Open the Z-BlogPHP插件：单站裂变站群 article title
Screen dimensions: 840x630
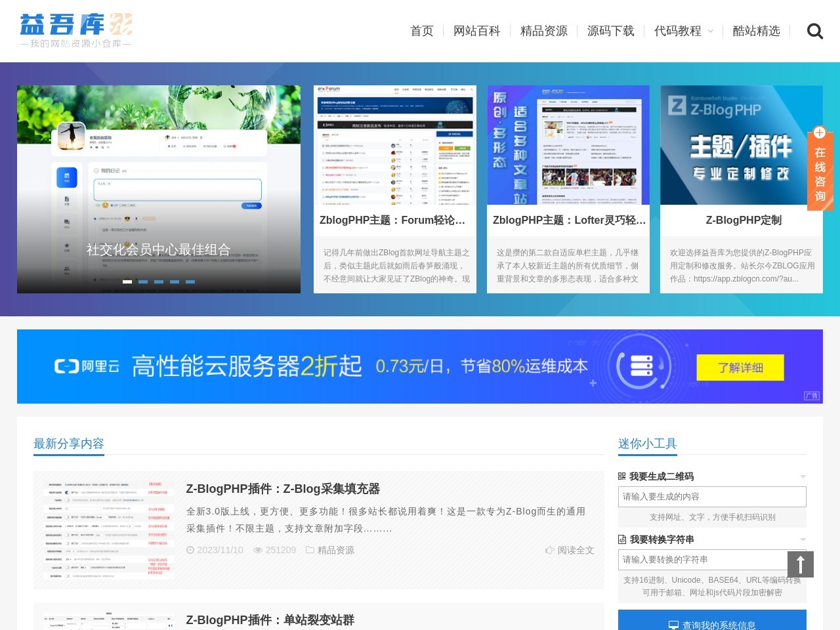point(270,620)
